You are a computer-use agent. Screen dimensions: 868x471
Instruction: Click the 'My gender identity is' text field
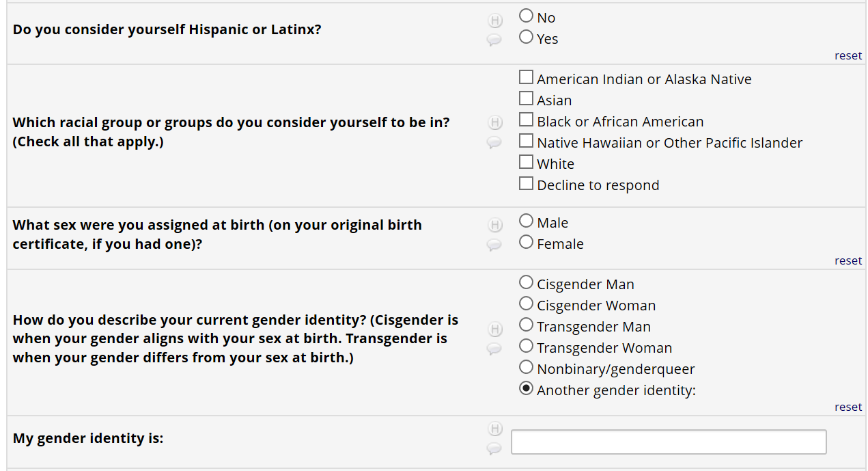click(x=669, y=442)
